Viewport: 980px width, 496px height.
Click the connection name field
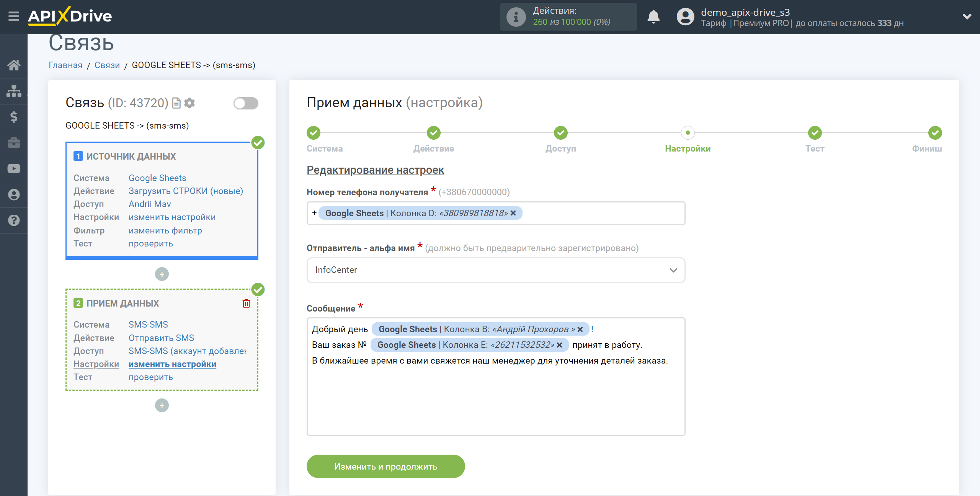click(x=162, y=126)
